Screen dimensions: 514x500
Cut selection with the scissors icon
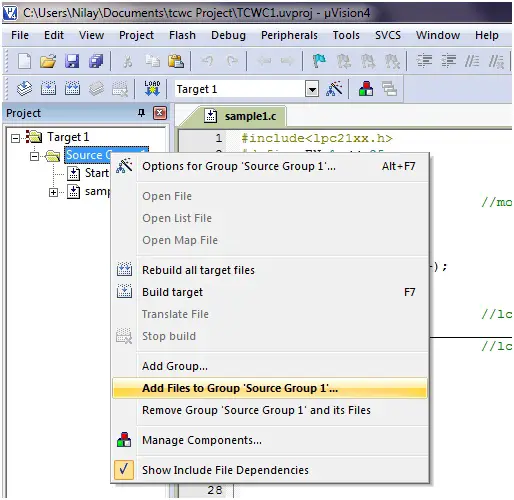[128, 61]
